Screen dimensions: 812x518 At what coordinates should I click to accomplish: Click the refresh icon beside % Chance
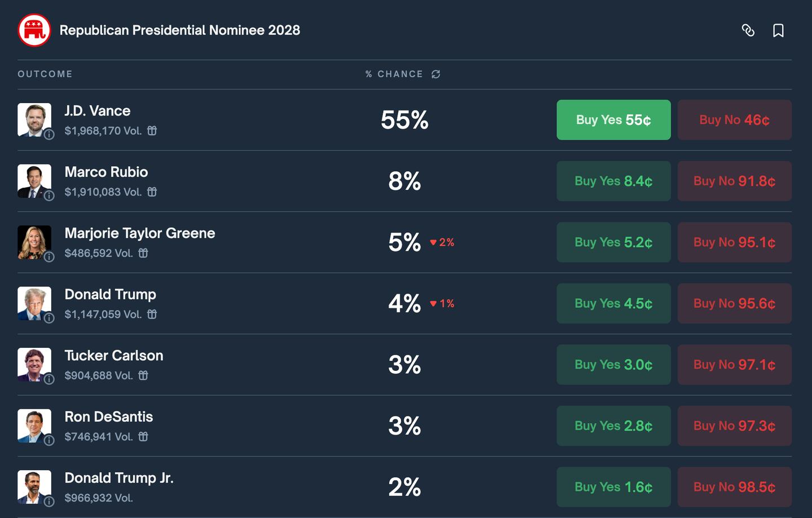click(436, 74)
